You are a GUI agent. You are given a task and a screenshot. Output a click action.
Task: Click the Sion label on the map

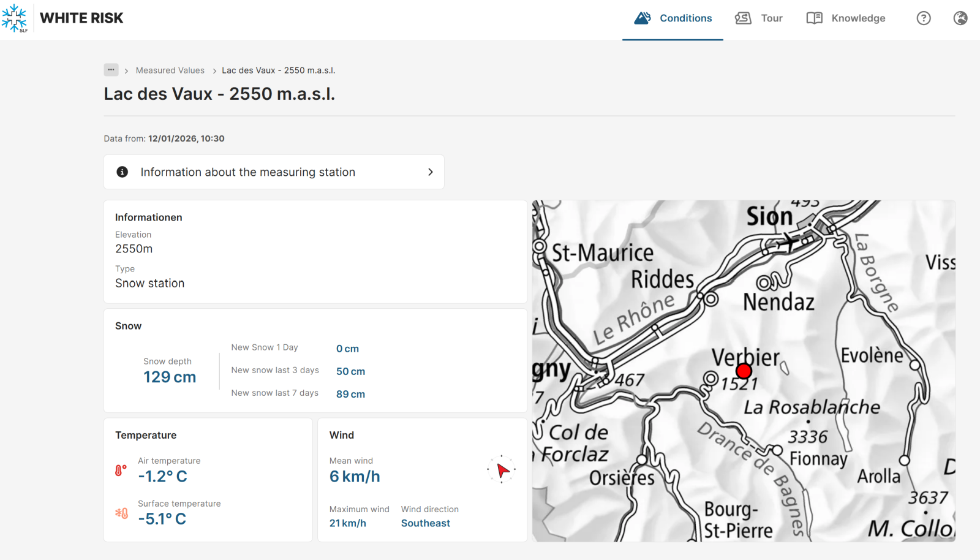coord(769,217)
